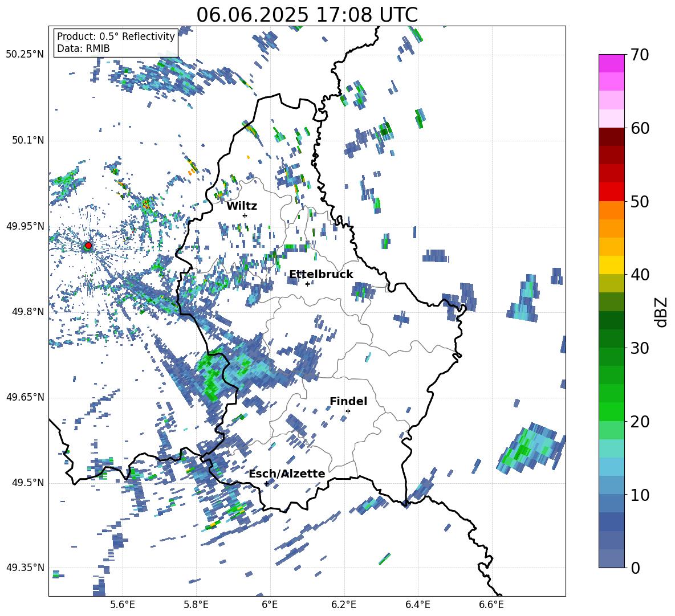Click the Ettelbruck station cross marker
Viewport: 675px width, 616px height.
pos(307,284)
